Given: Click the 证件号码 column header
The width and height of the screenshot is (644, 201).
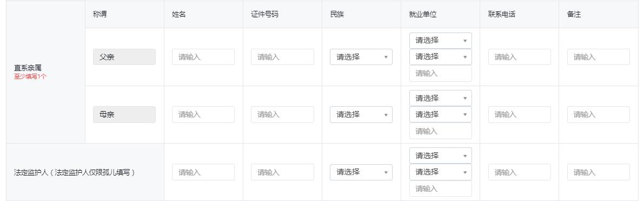Looking at the screenshot, I should tap(264, 15).
